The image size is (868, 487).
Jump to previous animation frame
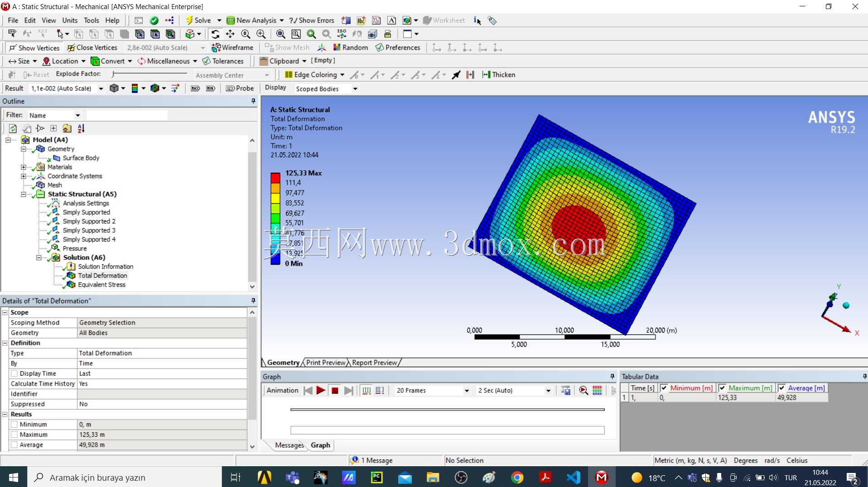(x=308, y=391)
